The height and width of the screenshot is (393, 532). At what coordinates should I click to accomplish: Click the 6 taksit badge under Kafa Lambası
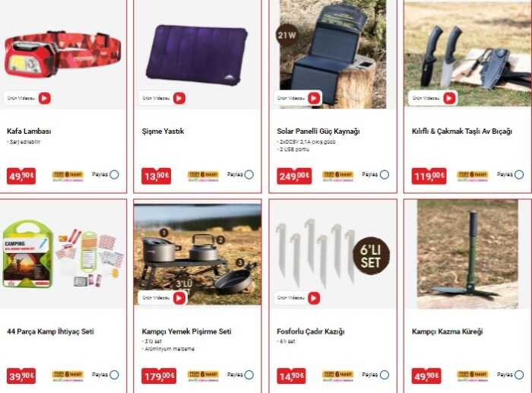coord(68,175)
